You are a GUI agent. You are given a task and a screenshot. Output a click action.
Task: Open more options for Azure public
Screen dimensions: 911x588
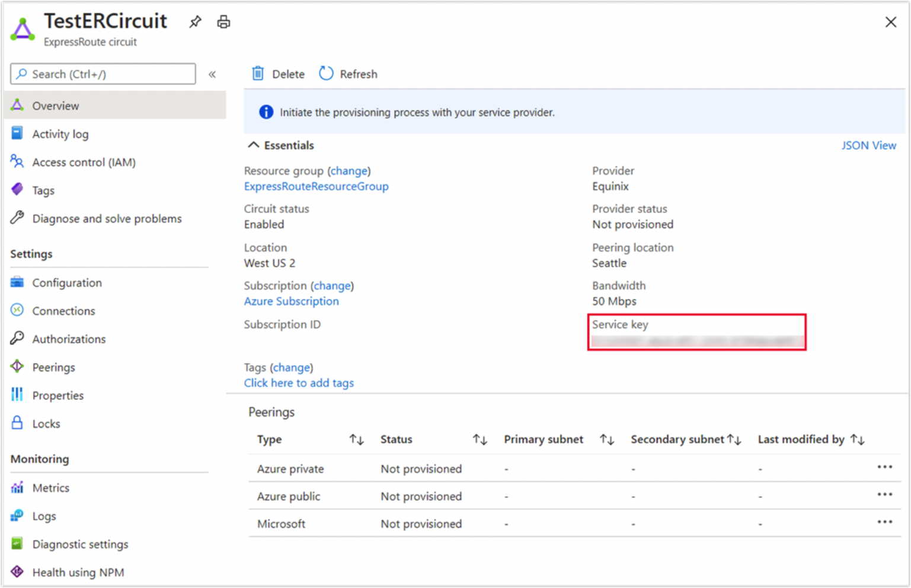[884, 494]
